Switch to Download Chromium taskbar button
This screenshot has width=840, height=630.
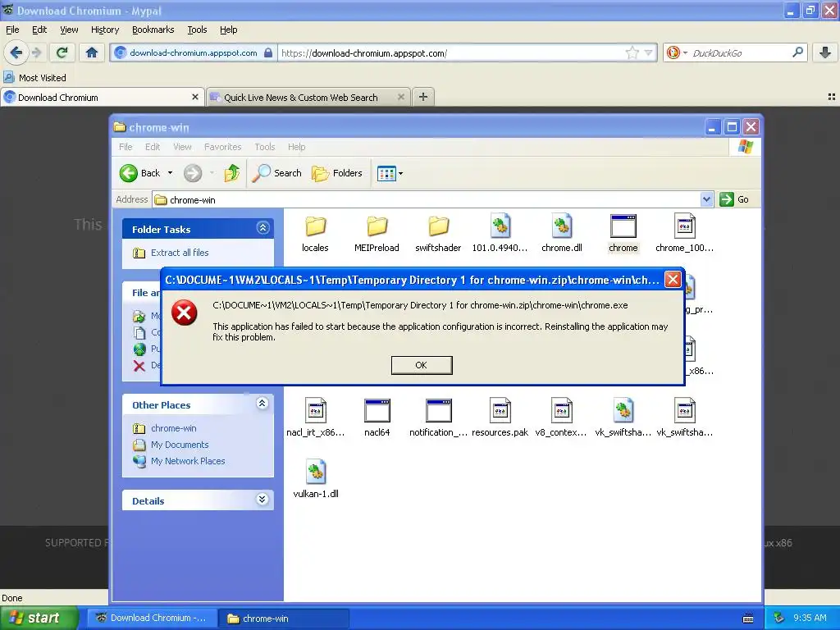(x=152, y=618)
